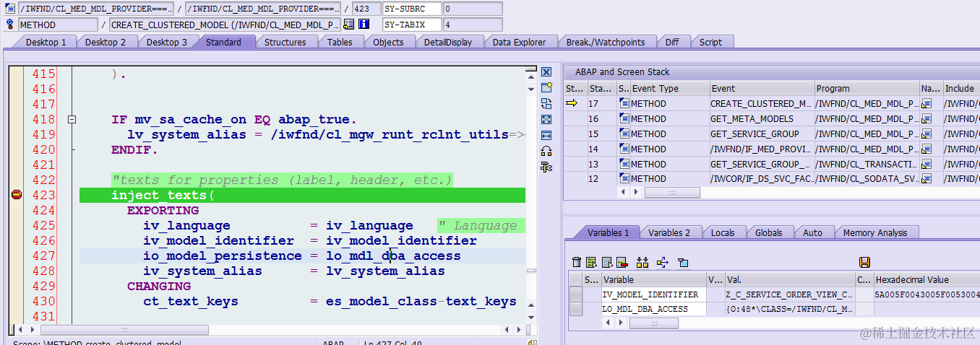Click the new tool icon with yellow star
980x345 pixels.
click(x=546, y=88)
